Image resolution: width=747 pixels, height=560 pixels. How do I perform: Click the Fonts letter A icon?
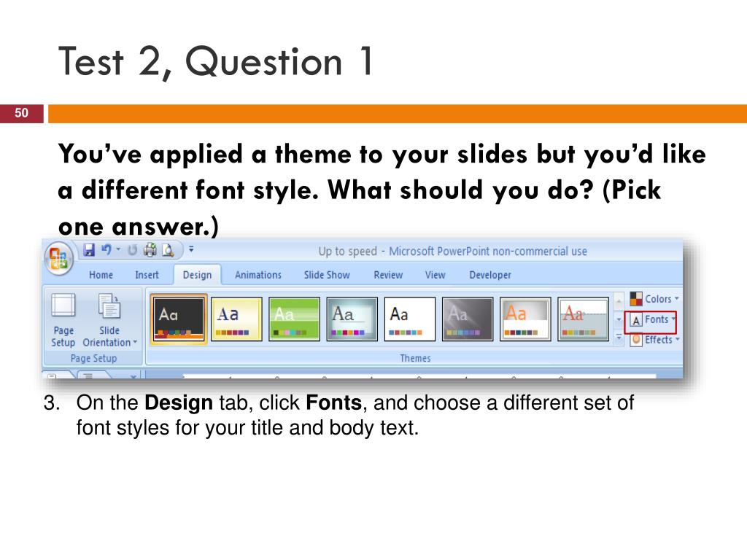[636, 320]
